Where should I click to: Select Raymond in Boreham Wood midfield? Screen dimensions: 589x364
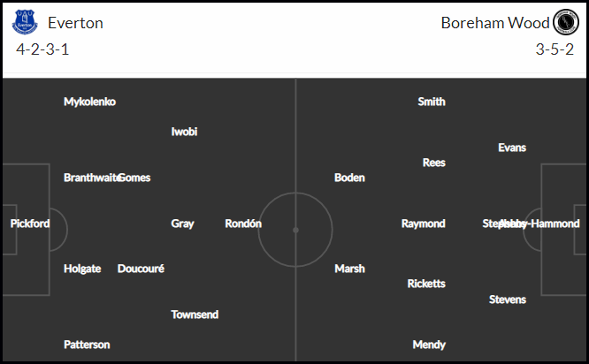(423, 224)
